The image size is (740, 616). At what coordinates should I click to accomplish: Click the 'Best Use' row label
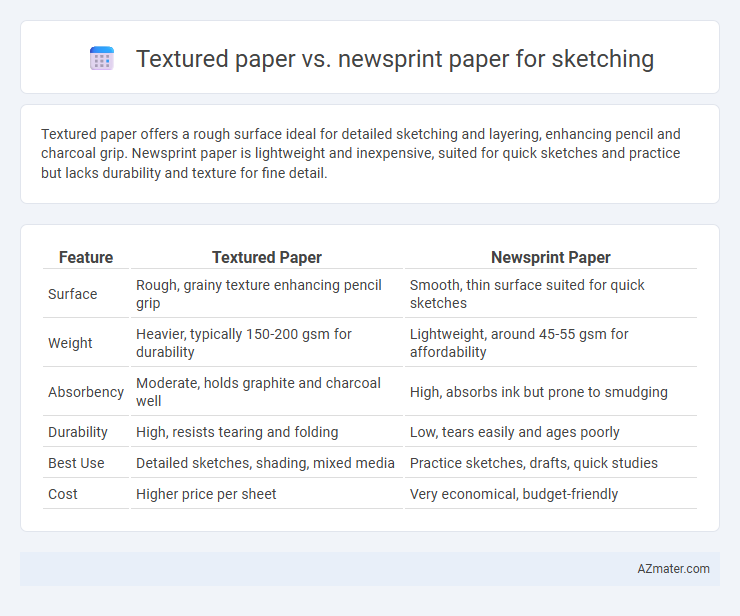(x=76, y=463)
